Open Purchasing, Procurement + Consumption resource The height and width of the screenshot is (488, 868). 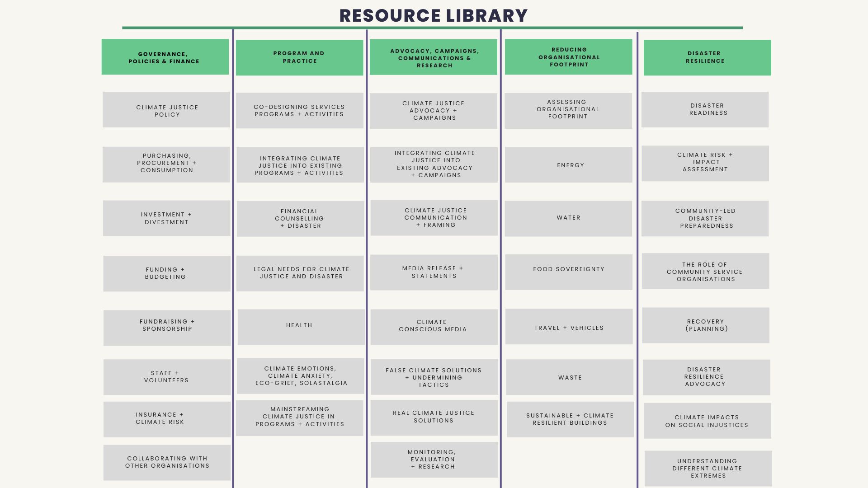(166, 164)
